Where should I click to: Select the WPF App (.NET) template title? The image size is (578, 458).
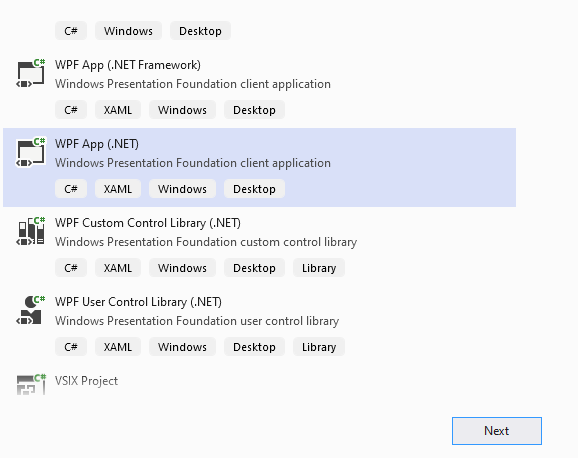(97, 144)
